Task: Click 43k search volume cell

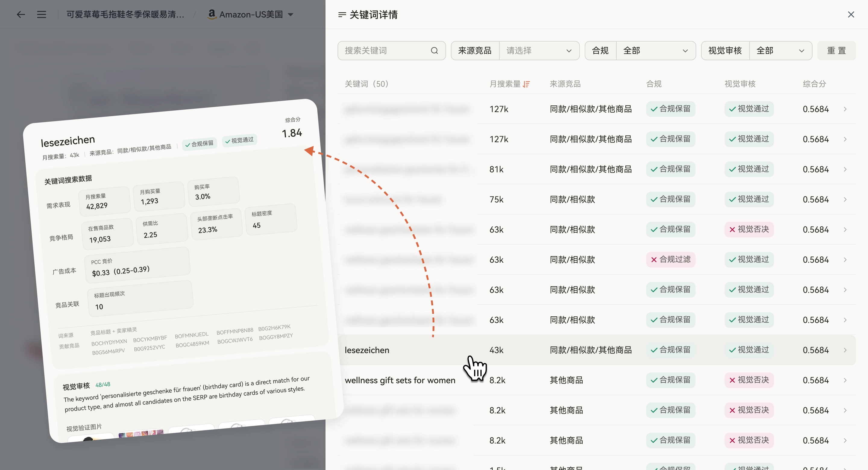Action: (x=496, y=350)
